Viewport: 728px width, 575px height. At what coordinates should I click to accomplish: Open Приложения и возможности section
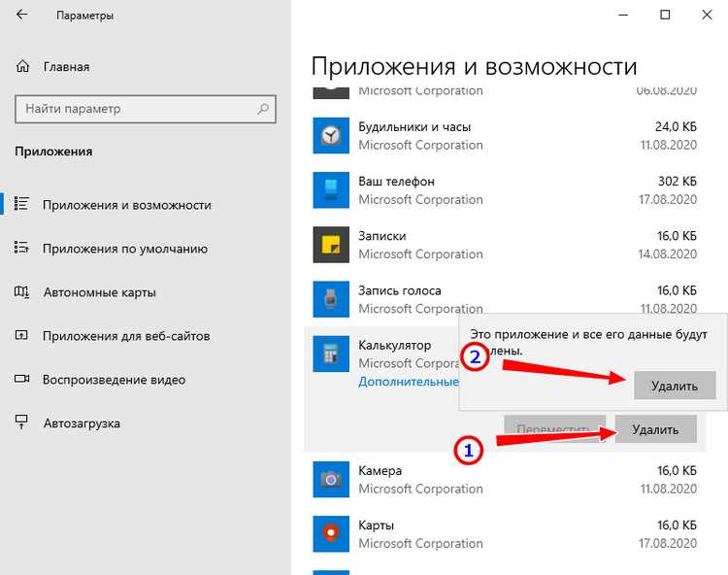coord(127,205)
